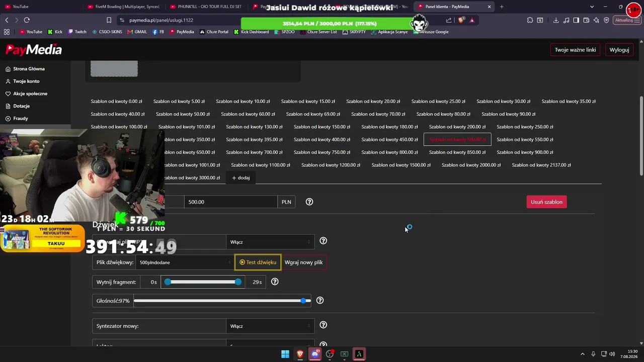The height and width of the screenshot is (362, 644).
Task: Select template Szablon od kwoty 400.00 zł
Action: click(322, 139)
